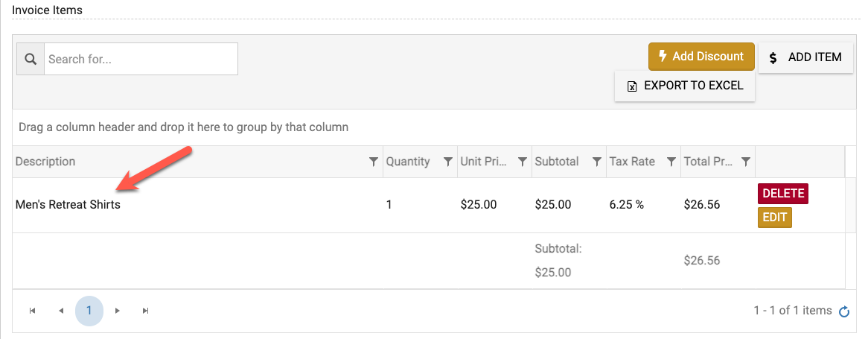This screenshot has height=339, width=868.
Task: Click the search magnifier icon
Action: tap(31, 59)
